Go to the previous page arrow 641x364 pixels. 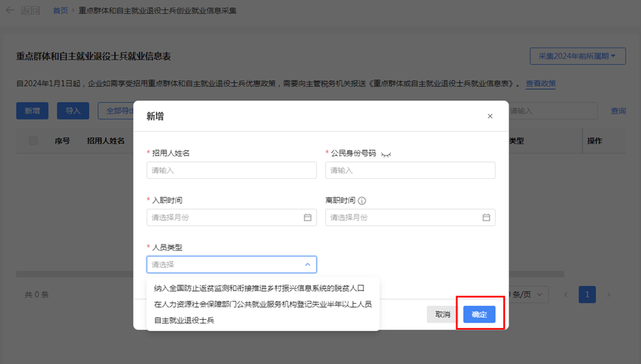tap(566, 295)
